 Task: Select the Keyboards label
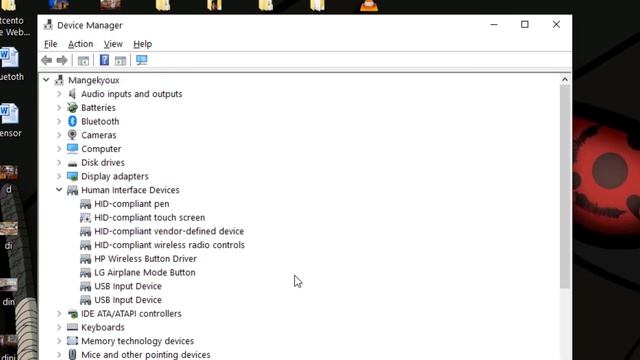(102, 327)
